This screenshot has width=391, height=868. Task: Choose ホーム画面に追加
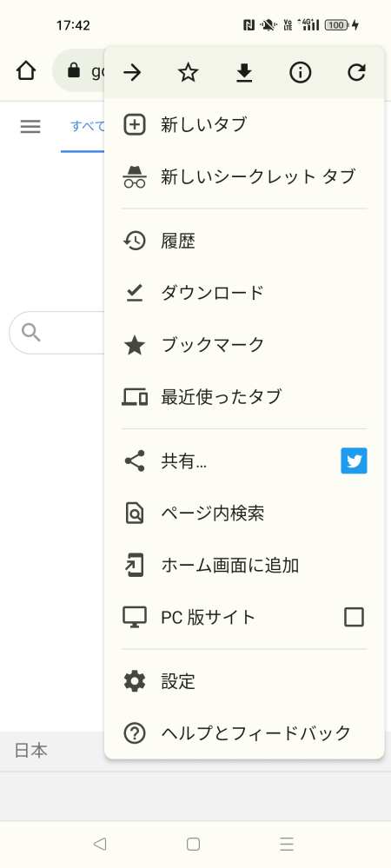click(244, 565)
